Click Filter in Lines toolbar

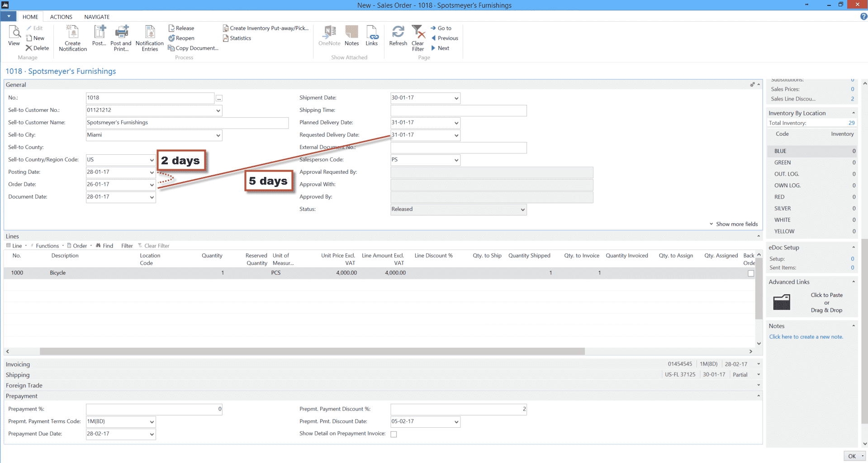(127, 246)
